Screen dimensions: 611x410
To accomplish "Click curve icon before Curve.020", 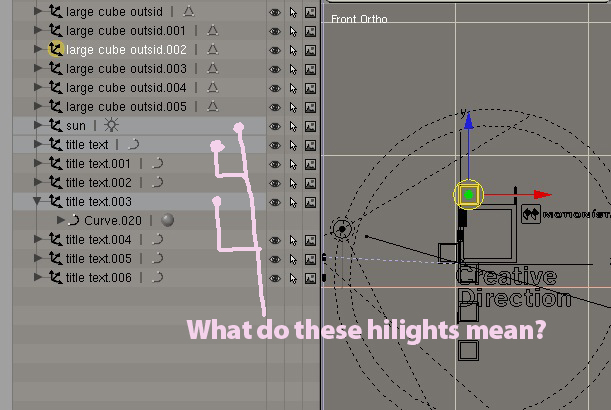I will click(73, 220).
